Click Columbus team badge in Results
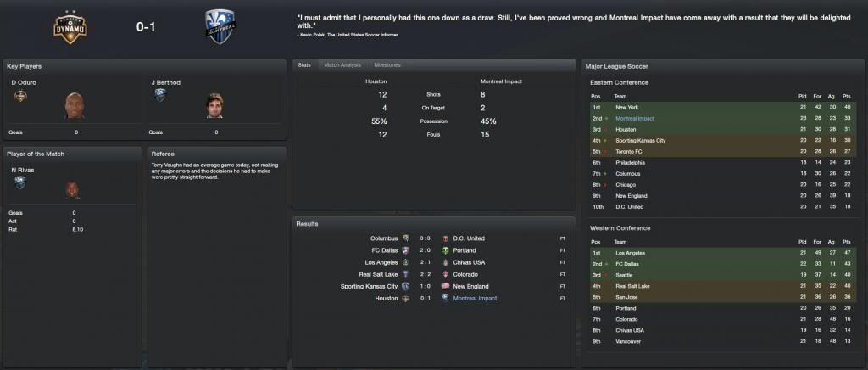The width and height of the screenshot is (868, 370). [x=405, y=238]
